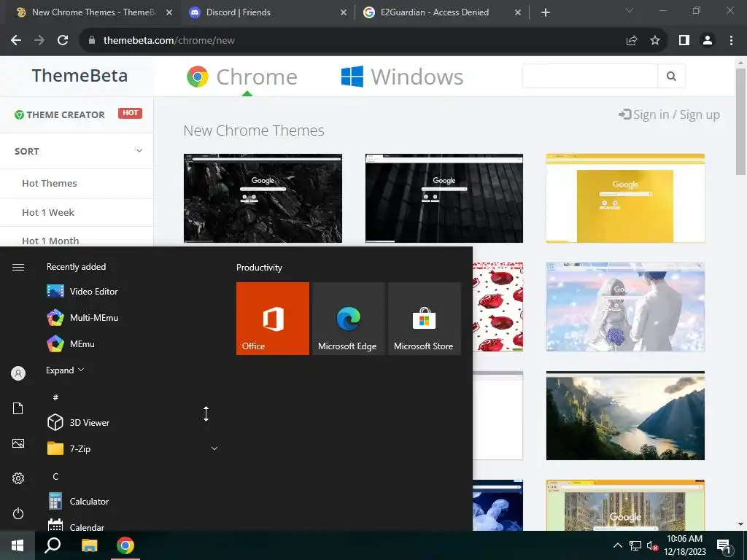Bookmark this page with the star icon
The width and height of the screenshot is (747, 560).
(655, 41)
